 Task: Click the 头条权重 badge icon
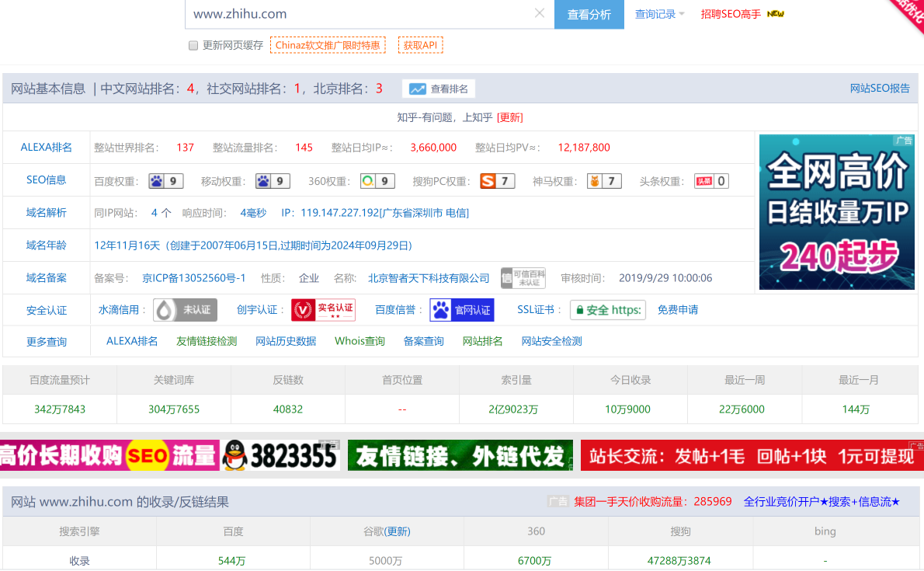pos(712,181)
